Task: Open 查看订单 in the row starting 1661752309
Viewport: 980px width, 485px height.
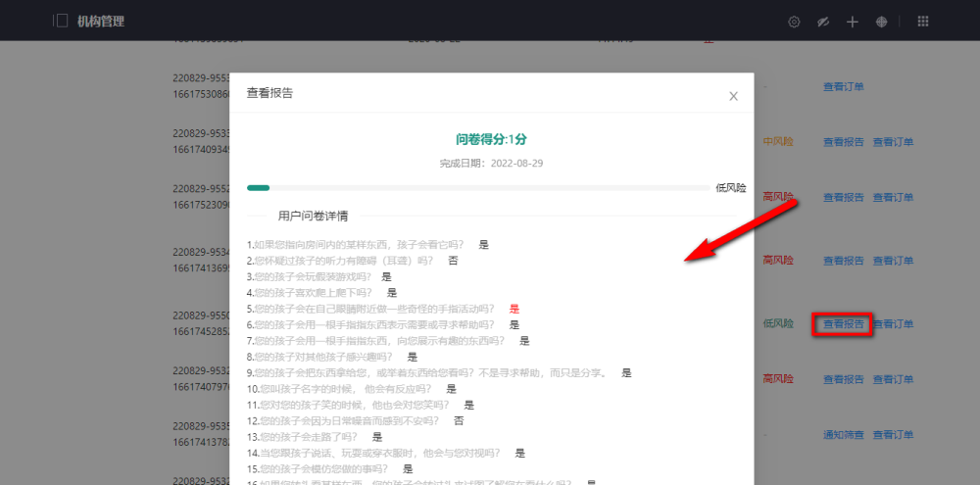Action: [893, 197]
